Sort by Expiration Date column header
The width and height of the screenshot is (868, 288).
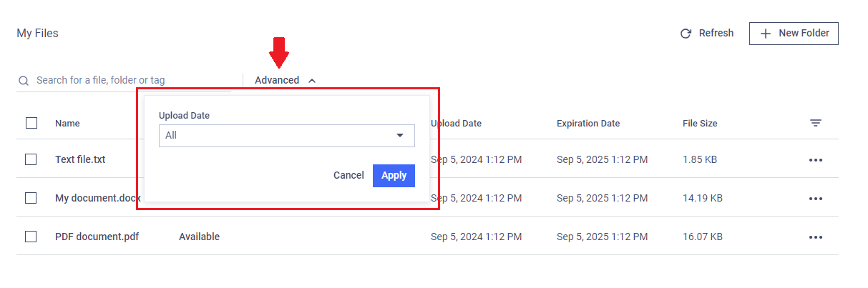tap(588, 124)
